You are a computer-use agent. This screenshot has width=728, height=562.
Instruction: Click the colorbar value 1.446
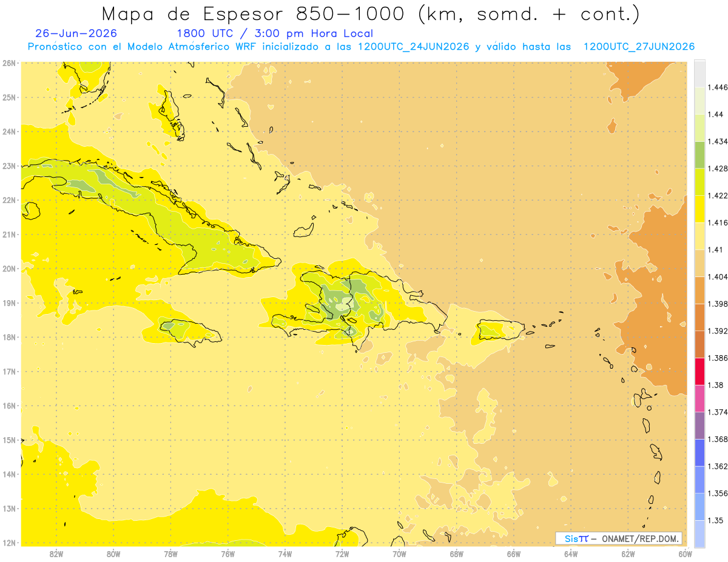(719, 87)
